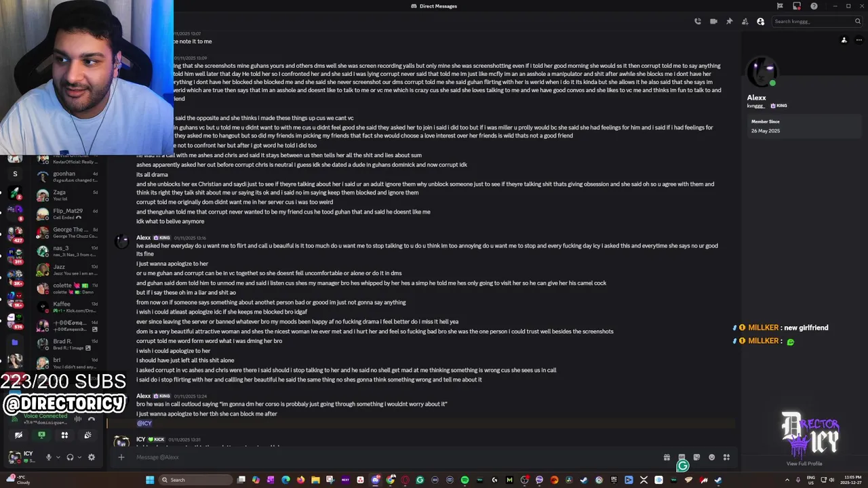Open the sticker picker in message bar
This screenshot has width=868, height=488.
tap(696, 457)
